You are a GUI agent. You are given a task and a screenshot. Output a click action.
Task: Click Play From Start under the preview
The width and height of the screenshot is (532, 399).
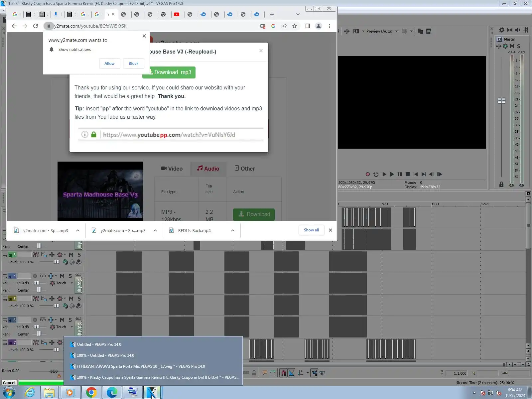(x=384, y=174)
